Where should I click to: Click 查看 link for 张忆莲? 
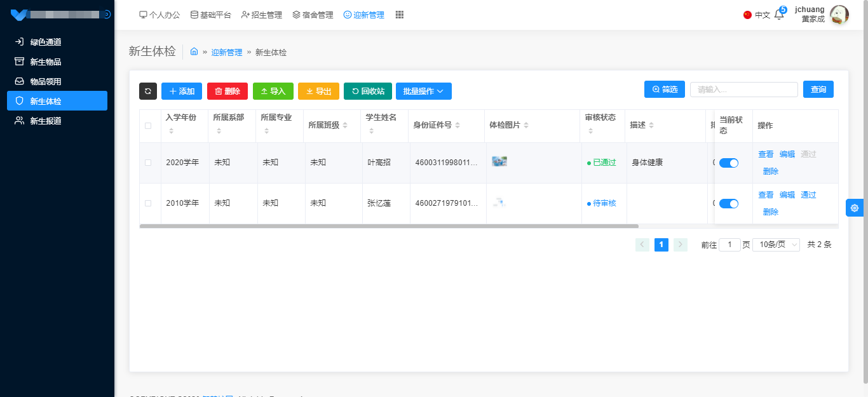point(766,195)
